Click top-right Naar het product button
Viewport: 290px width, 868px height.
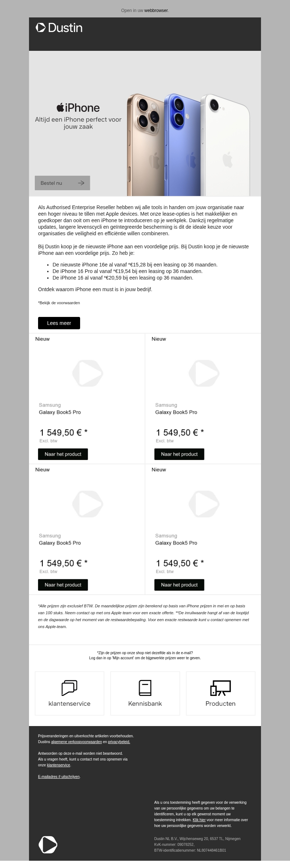point(179,454)
